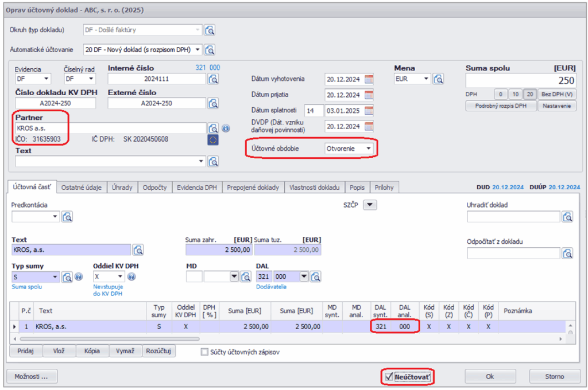The width and height of the screenshot is (588, 390).
Task: Select the 20 percent DPH rate toggle
Action: (x=529, y=94)
